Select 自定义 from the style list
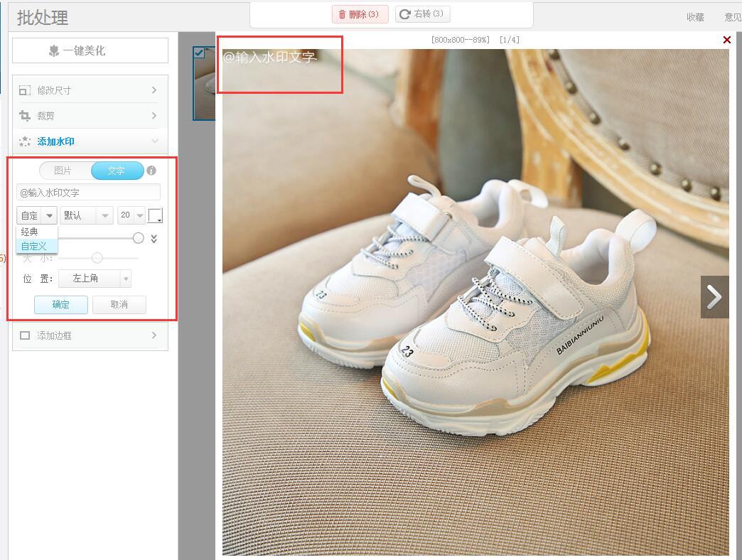 click(35, 247)
